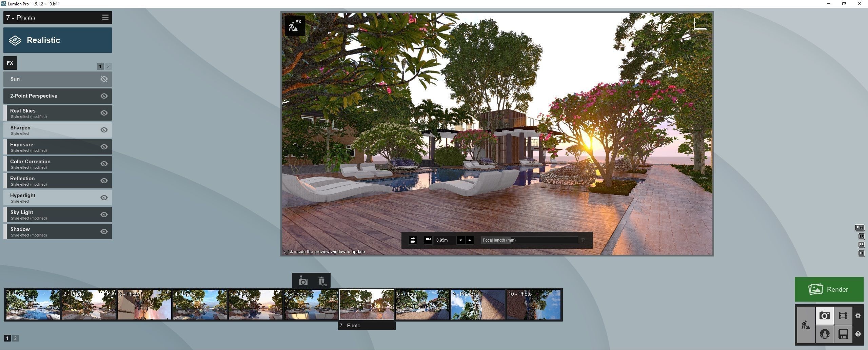
Task: Show the hidden Sun effect
Action: tap(104, 79)
